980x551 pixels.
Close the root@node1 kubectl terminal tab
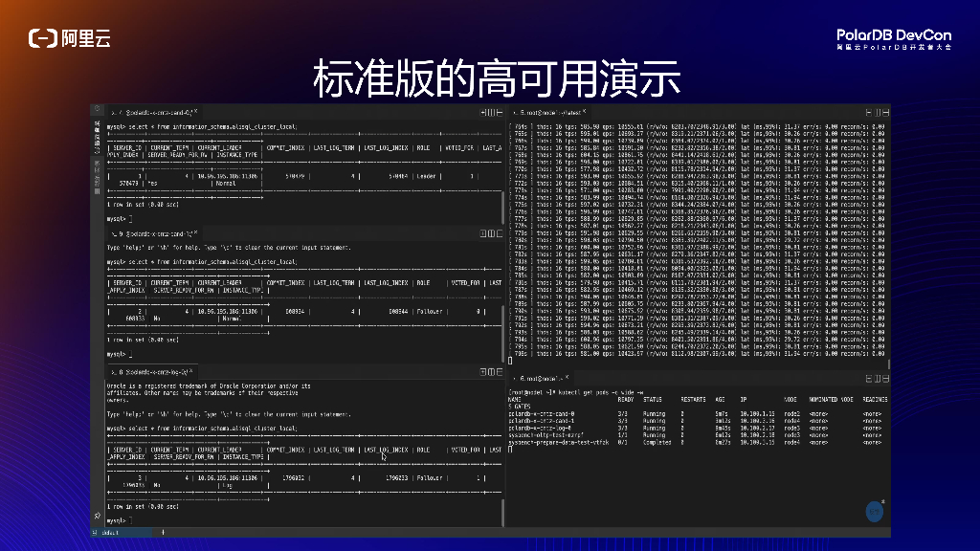coord(567,377)
